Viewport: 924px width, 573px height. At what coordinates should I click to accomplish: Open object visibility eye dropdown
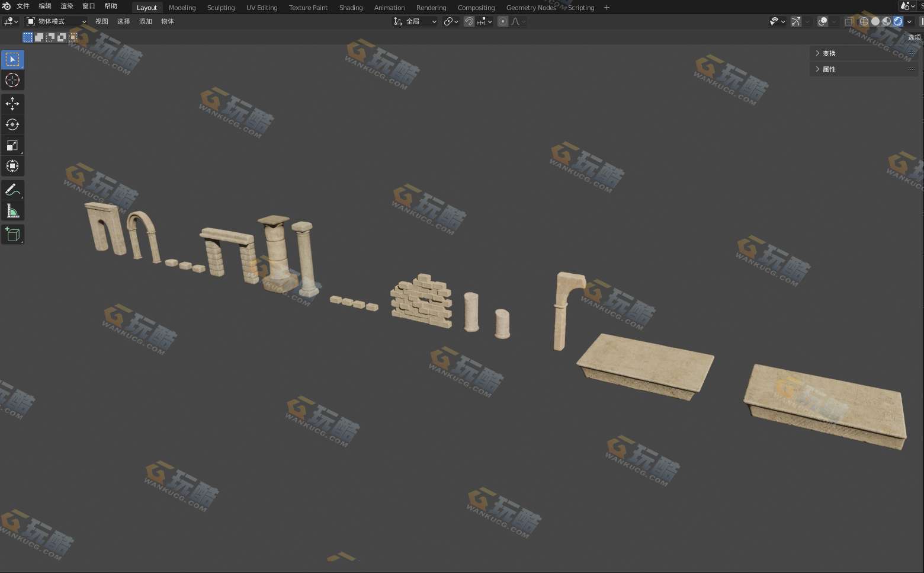click(777, 21)
